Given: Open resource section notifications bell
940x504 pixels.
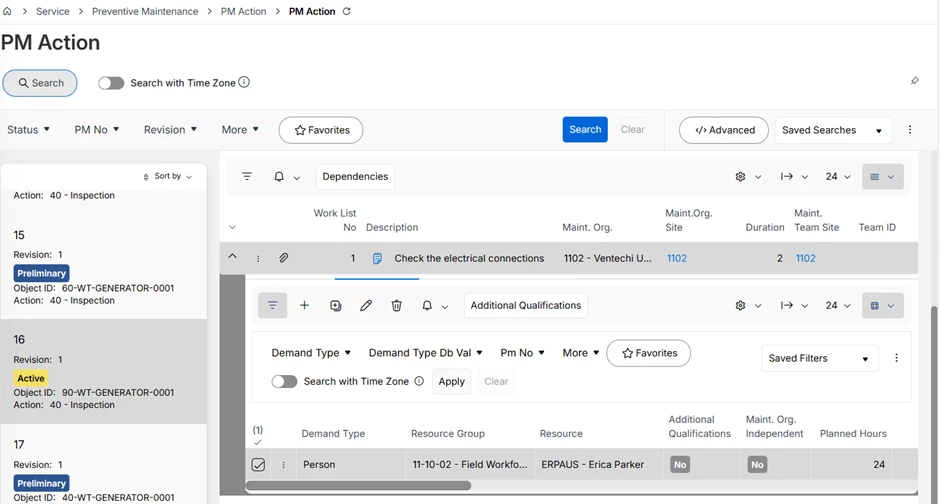Looking at the screenshot, I should [427, 306].
